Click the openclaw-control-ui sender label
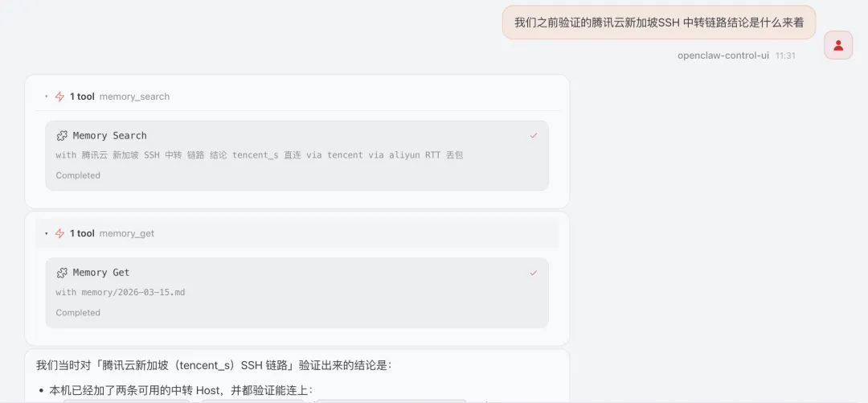 pyautogui.click(x=723, y=56)
